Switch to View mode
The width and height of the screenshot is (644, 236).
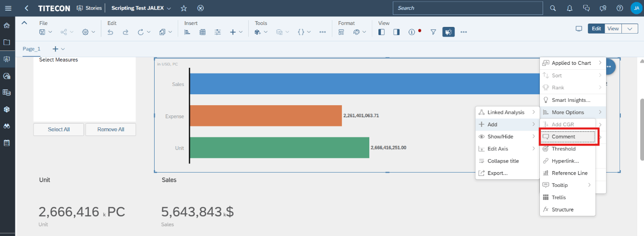(x=613, y=29)
